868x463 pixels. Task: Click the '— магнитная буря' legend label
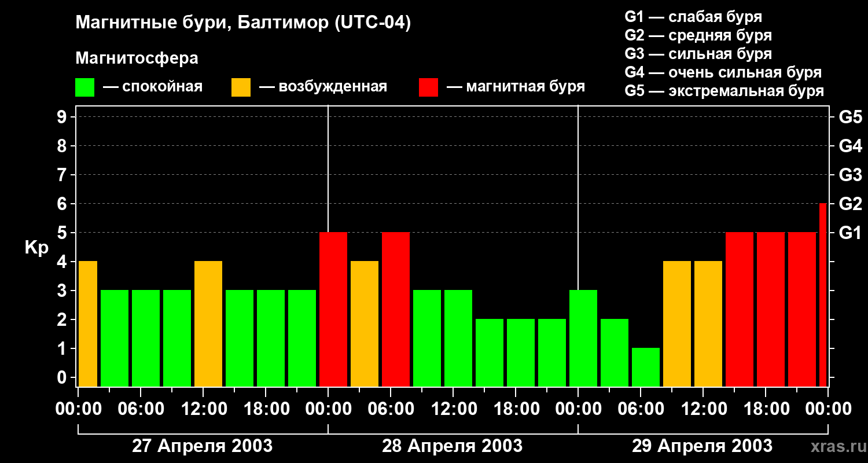(516, 87)
